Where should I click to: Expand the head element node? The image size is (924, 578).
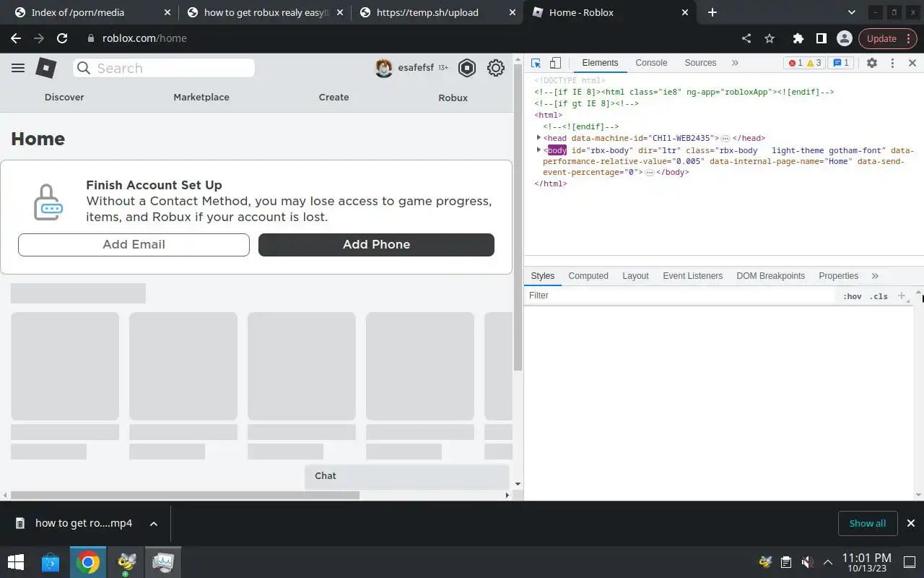[539, 138]
